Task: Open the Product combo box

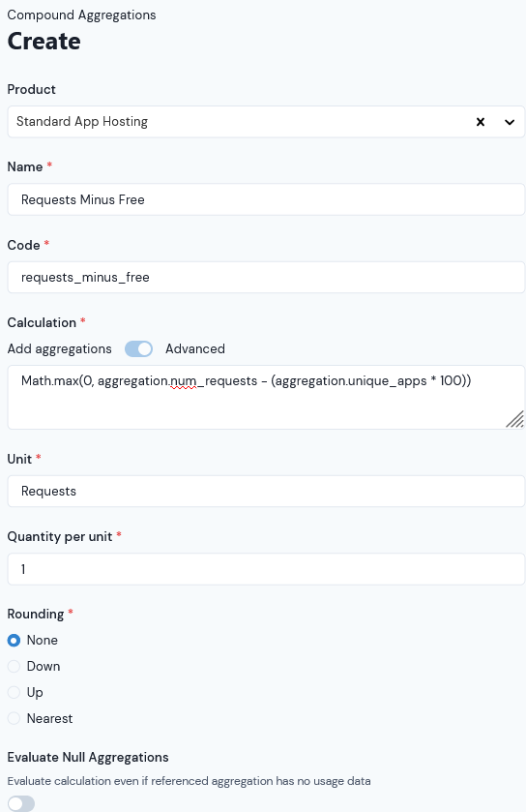Action: (x=266, y=122)
